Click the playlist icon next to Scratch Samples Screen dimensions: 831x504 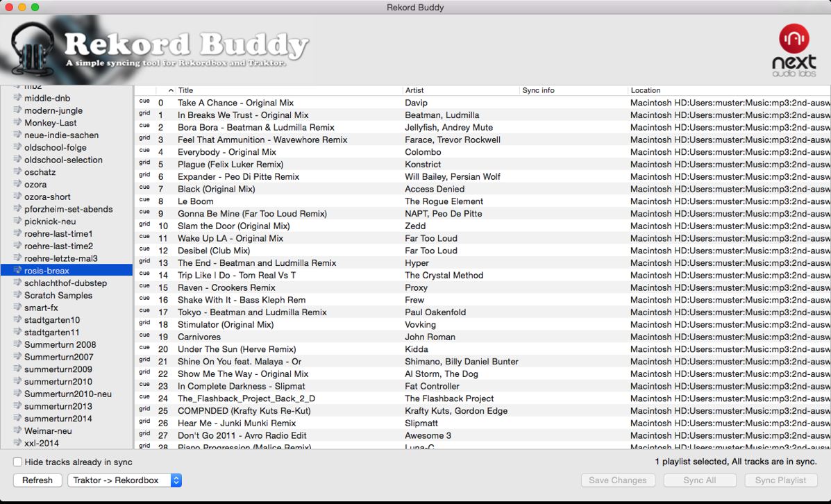point(17,295)
